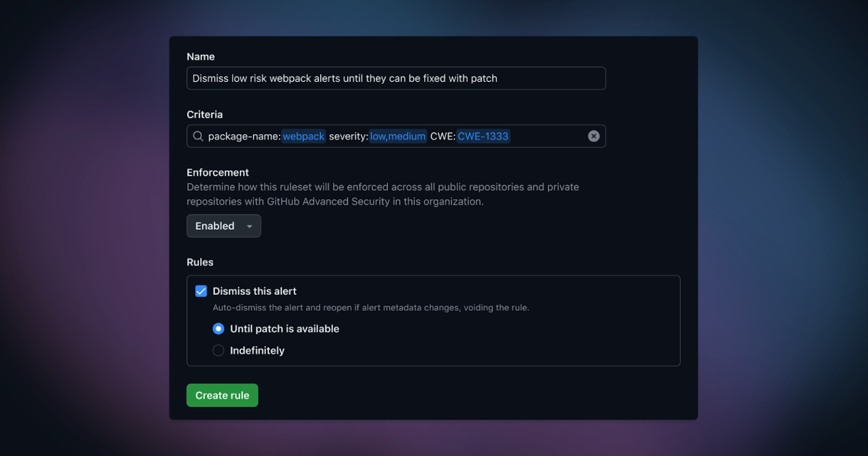Click the checkmark icon on Dismiss this alert

pyautogui.click(x=201, y=291)
